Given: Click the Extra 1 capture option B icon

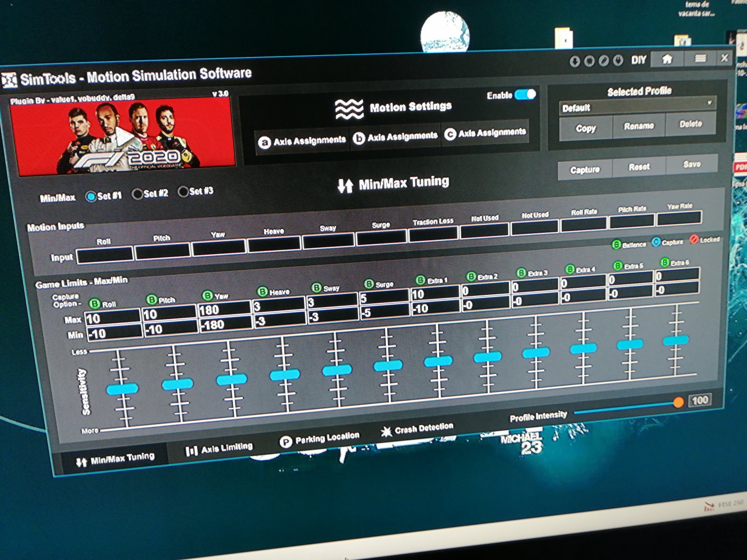Looking at the screenshot, I should 420,280.
